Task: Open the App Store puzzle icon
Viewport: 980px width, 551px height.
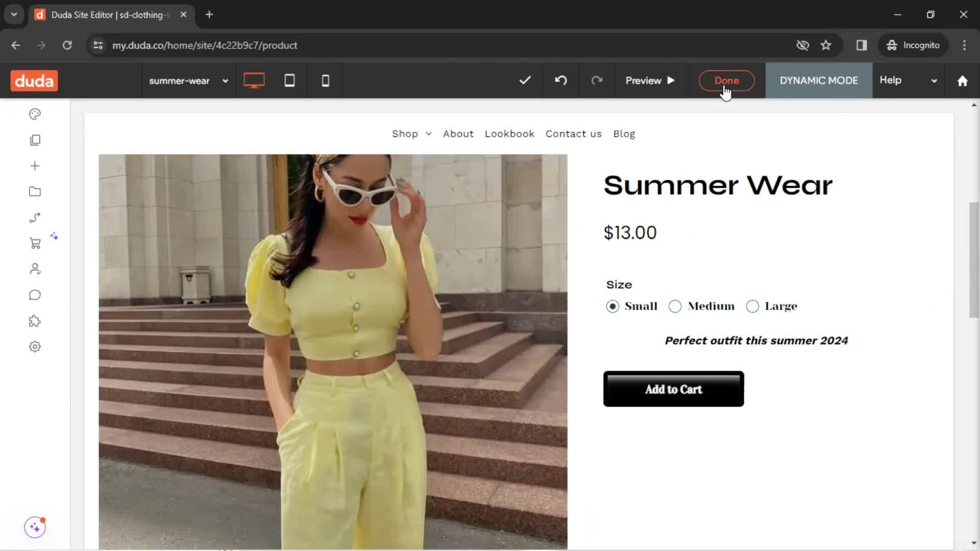Action: 35,321
